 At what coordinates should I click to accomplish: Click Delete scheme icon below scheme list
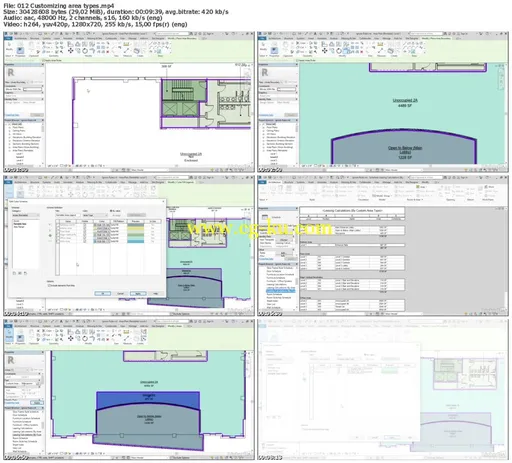[25, 273]
